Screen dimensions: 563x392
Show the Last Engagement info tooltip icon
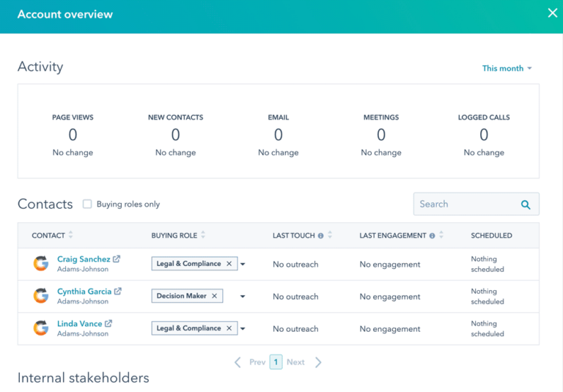coord(432,235)
